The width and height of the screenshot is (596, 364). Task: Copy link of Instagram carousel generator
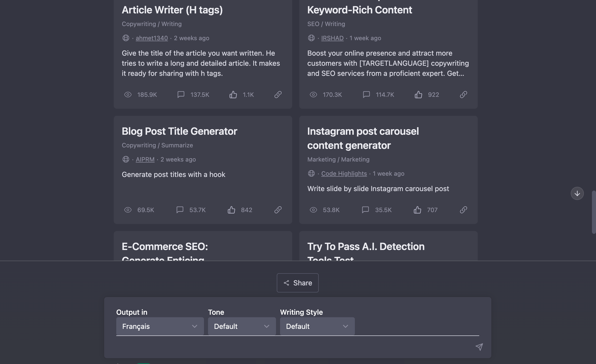click(x=463, y=210)
